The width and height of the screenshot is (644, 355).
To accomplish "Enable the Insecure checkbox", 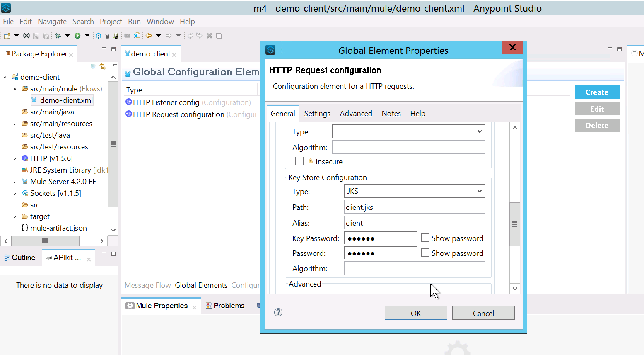I will pyautogui.click(x=299, y=161).
